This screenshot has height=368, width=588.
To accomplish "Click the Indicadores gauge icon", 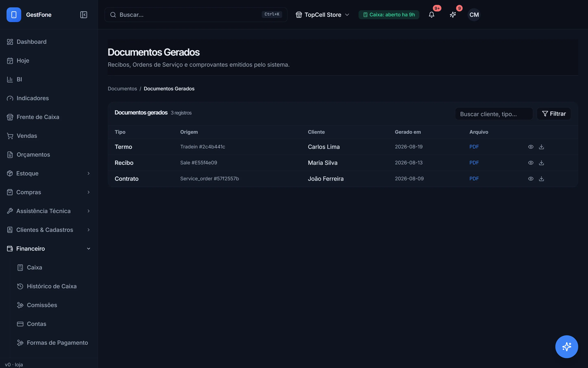I will pos(10,98).
